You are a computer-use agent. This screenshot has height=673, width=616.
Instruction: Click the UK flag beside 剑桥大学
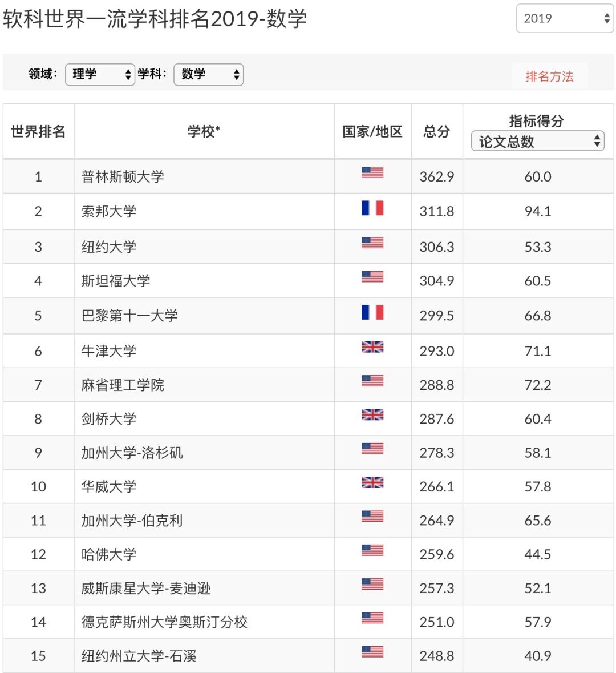click(x=372, y=414)
